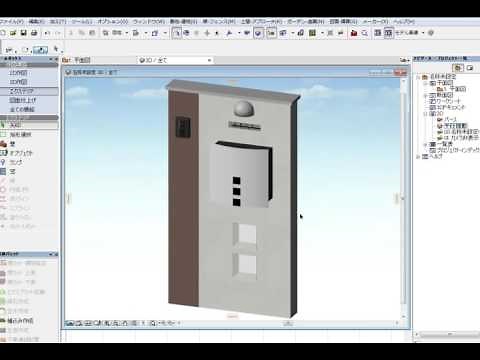480x360 pixels.
Task: Select ワークシート in the navigator tree
Action: [448, 101]
